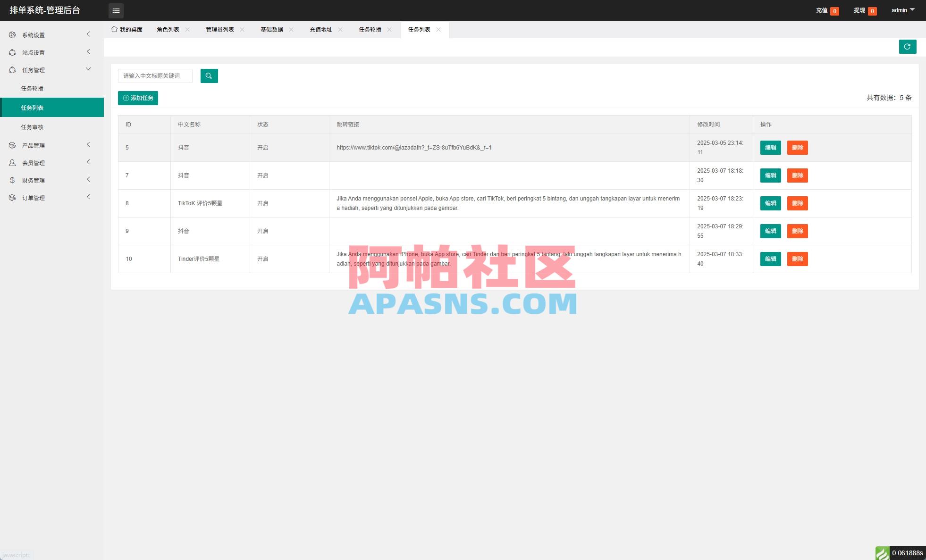This screenshot has width=926, height=560.
Task: Select 任务审核 in the sidebar
Action: click(x=32, y=126)
